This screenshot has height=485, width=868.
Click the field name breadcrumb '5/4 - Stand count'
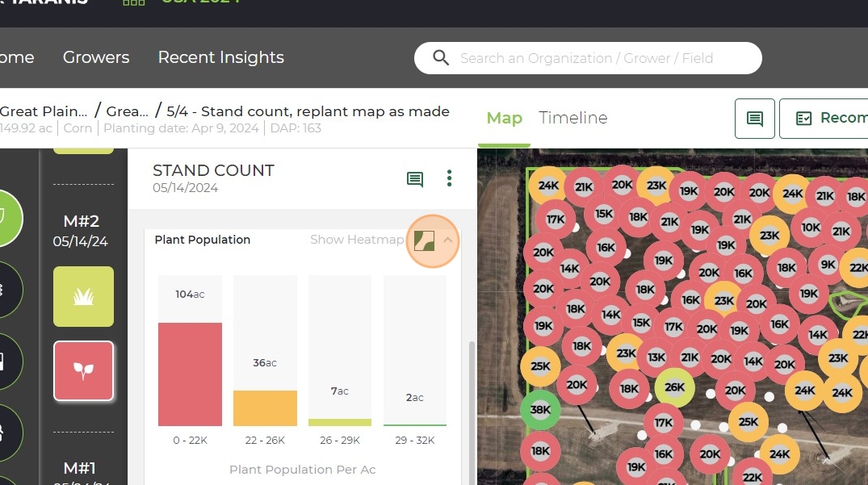[308, 111]
